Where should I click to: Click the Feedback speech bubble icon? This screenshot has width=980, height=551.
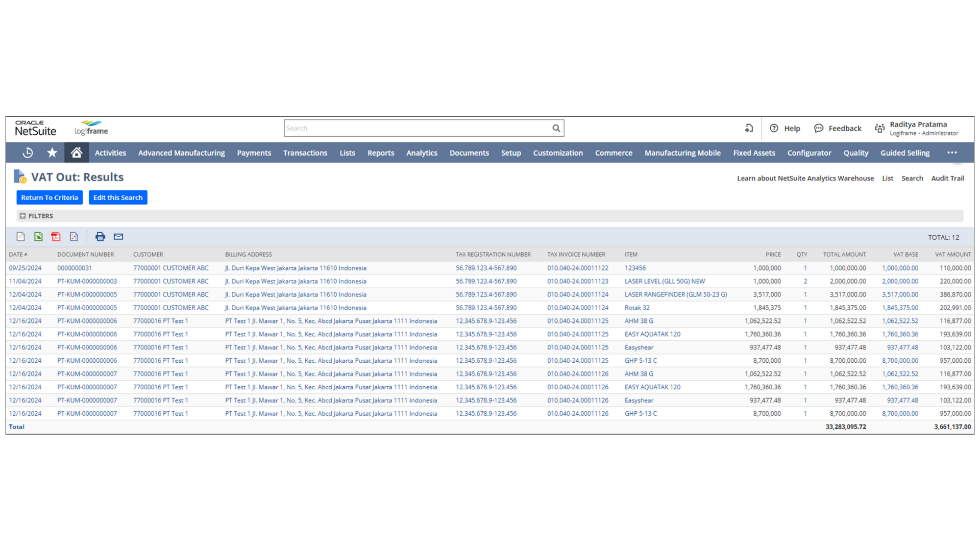819,128
